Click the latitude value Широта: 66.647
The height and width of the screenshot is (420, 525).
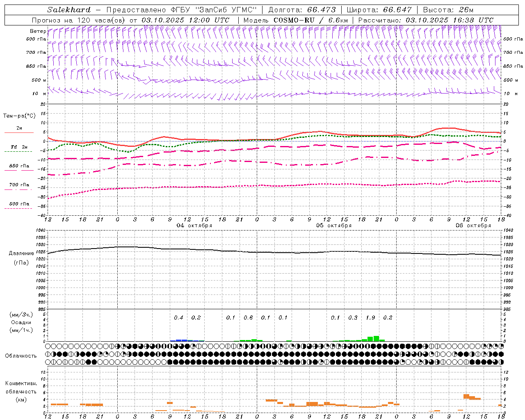tap(379, 10)
